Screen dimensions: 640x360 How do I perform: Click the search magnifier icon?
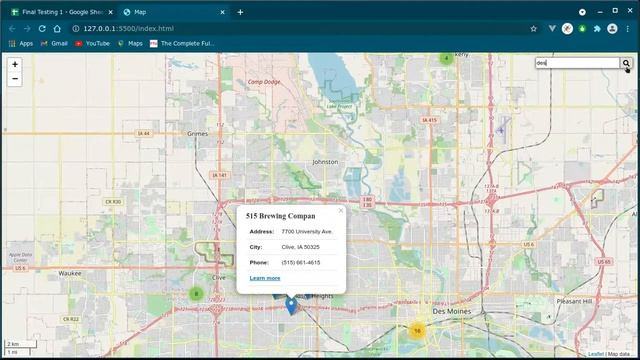click(626, 63)
